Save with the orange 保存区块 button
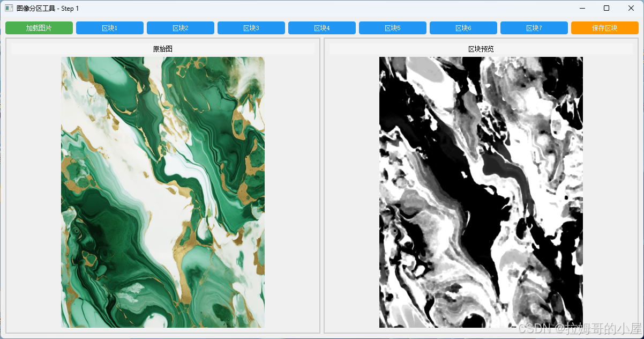 pos(605,28)
